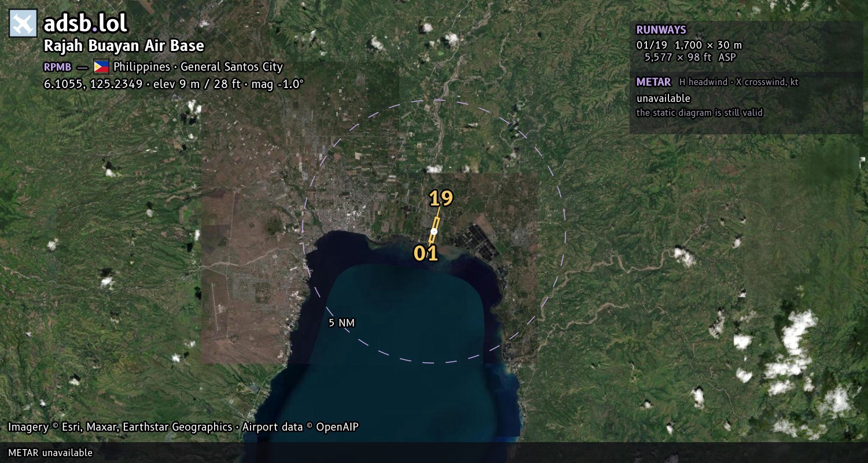The image size is (868, 463).
Task: Click the mag -1.0° declination value
Action: click(x=277, y=84)
